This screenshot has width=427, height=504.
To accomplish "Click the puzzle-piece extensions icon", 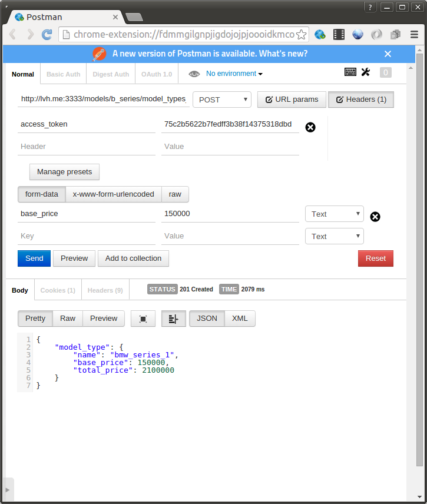I will tap(395, 34).
